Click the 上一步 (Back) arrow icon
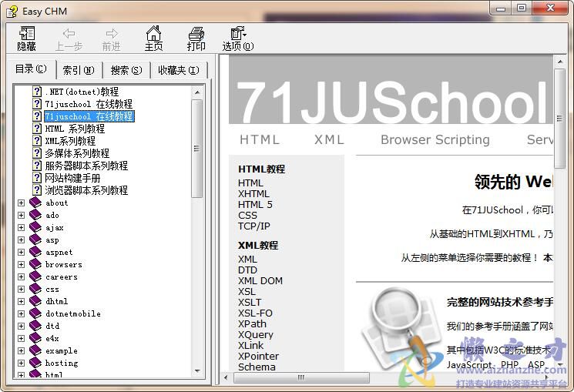 click(x=69, y=34)
